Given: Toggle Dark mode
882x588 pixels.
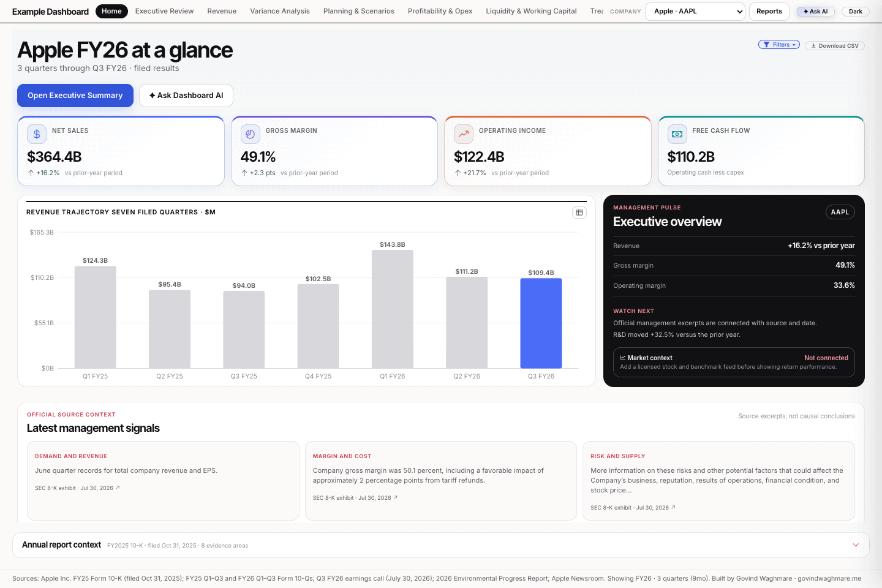Looking at the screenshot, I should click(x=856, y=11).
